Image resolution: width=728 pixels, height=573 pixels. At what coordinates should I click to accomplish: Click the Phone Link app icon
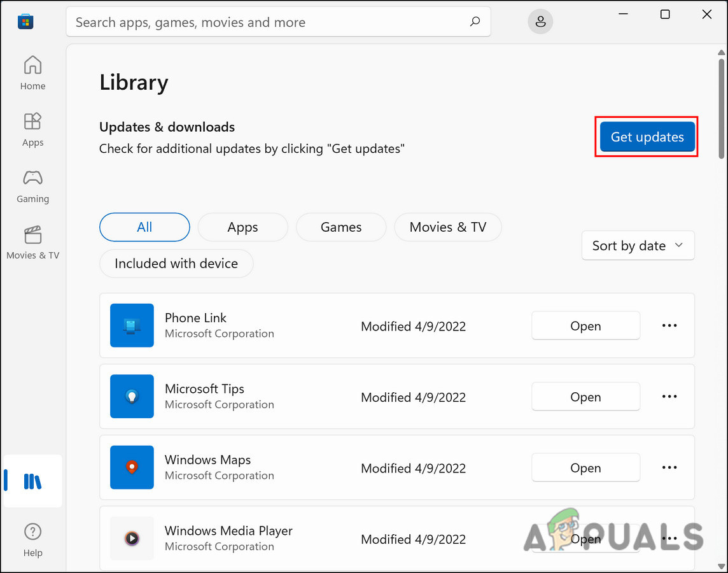(132, 325)
